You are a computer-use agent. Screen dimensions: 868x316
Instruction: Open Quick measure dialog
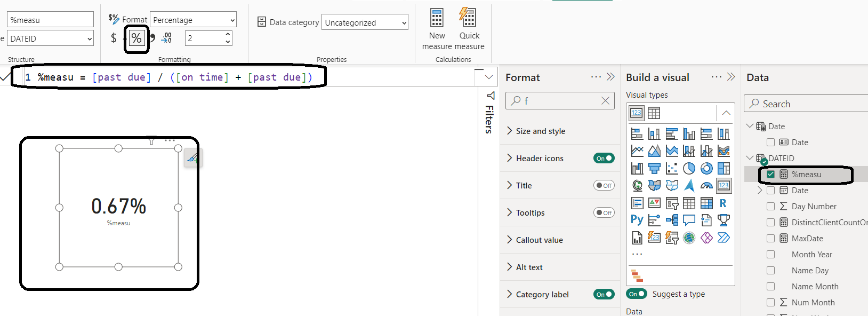(469, 29)
